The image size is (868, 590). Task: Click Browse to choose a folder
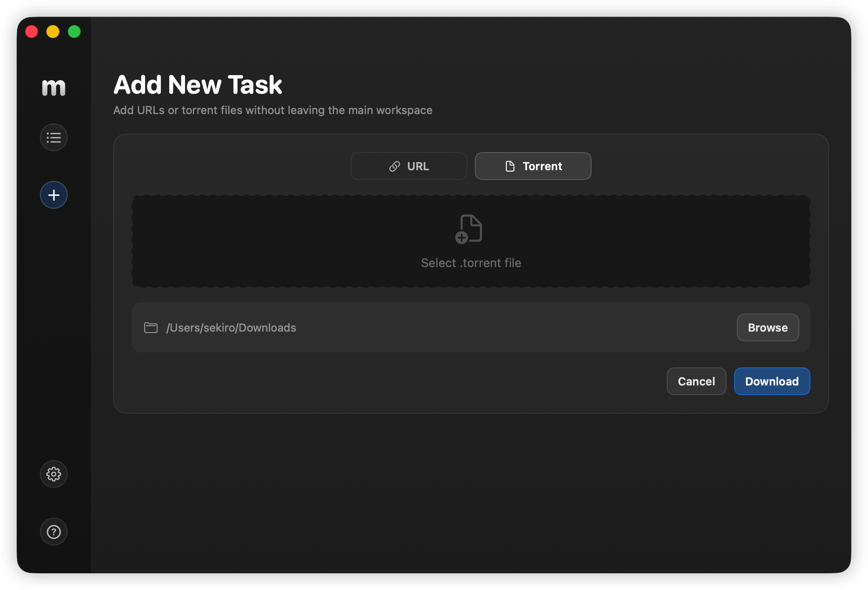click(767, 327)
